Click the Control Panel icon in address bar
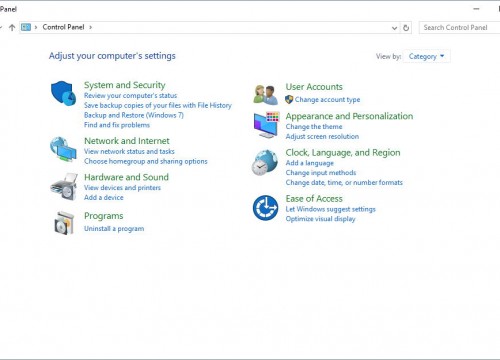500x360 pixels. 26,27
